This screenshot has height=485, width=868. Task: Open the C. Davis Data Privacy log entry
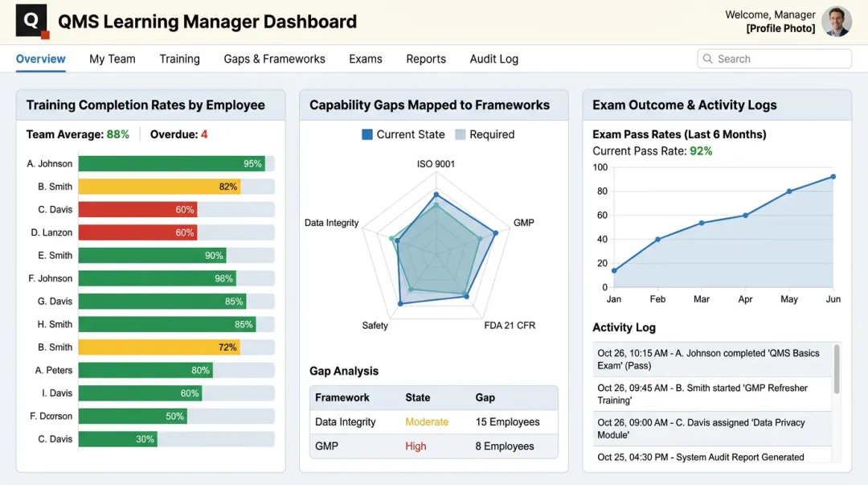point(712,429)
